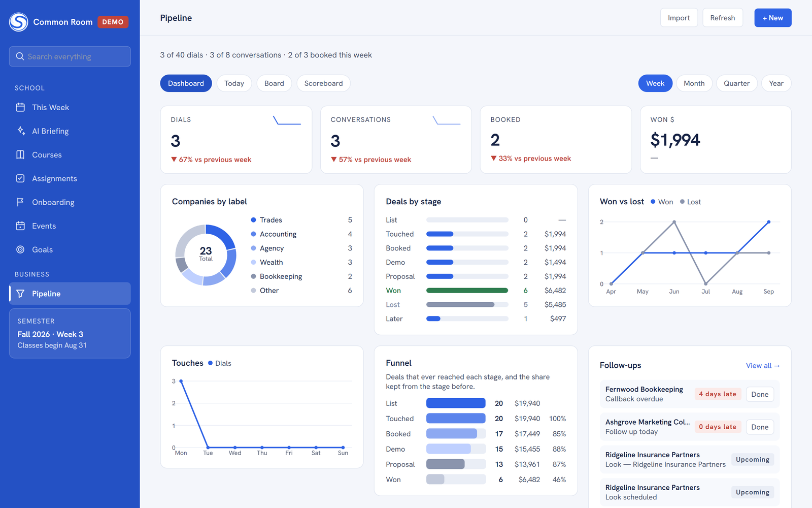812x508 pixels.
Task: Click the Sep data point on Won line
Action: pos(768,222)
